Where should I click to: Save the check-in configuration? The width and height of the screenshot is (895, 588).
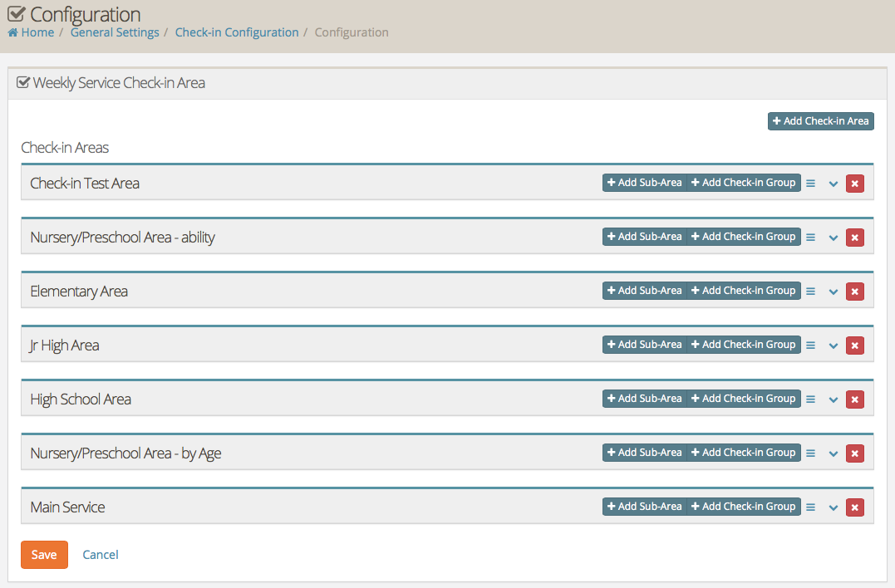[44, 554]
